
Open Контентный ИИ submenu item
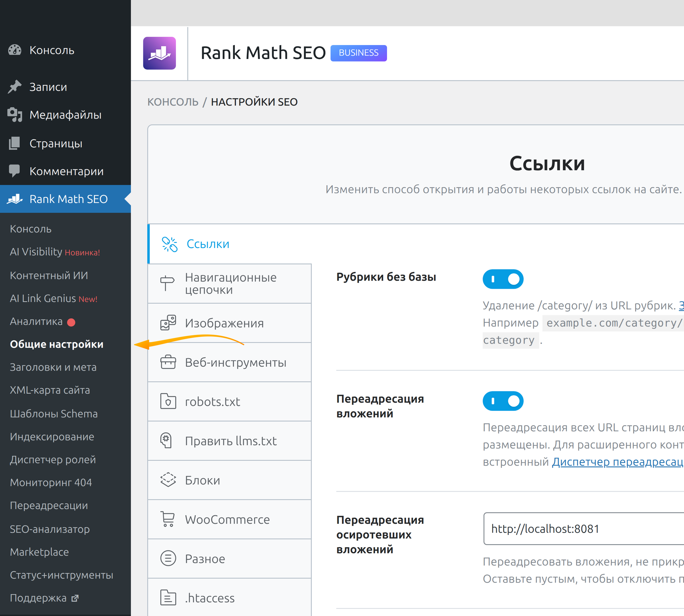coord(49,276)
